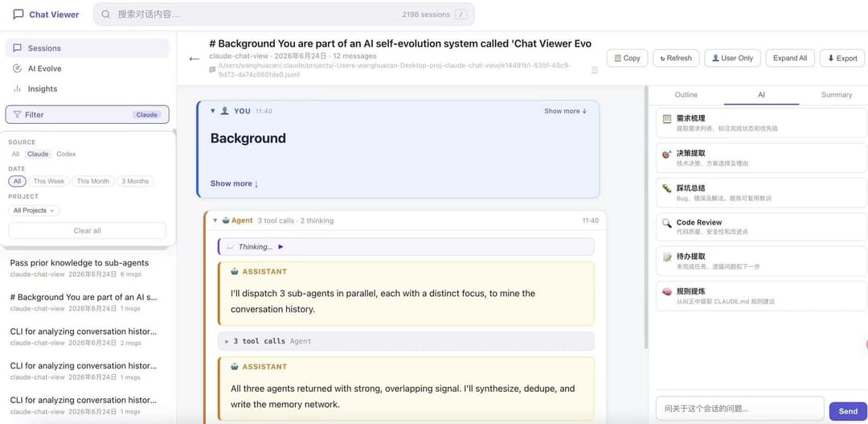The image size is (868, 424).
Task: Switch to the Summary tab
Action: coord(836,95)
